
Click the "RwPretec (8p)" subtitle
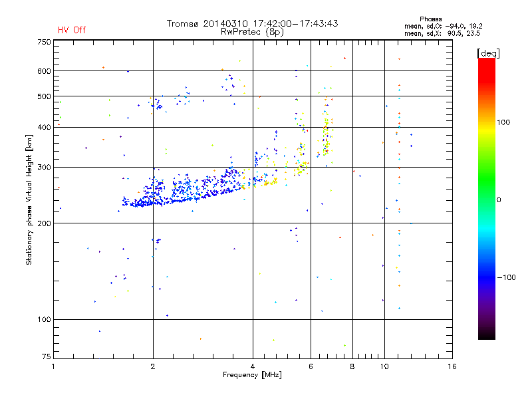(x=252, y=32)
